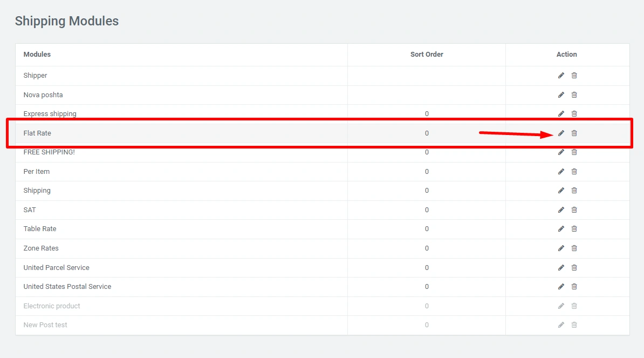Click the Sort Order column header
Image resolution: width=644 pixels, height=358 pixels.
[427, 55]
